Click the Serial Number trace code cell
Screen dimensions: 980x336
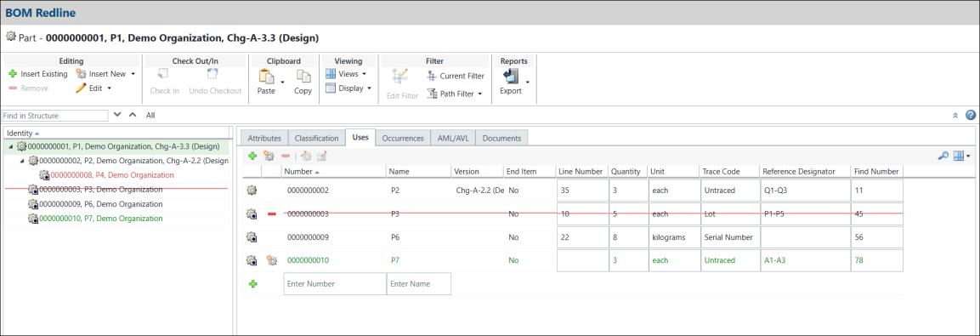click(x=729, y=237)
